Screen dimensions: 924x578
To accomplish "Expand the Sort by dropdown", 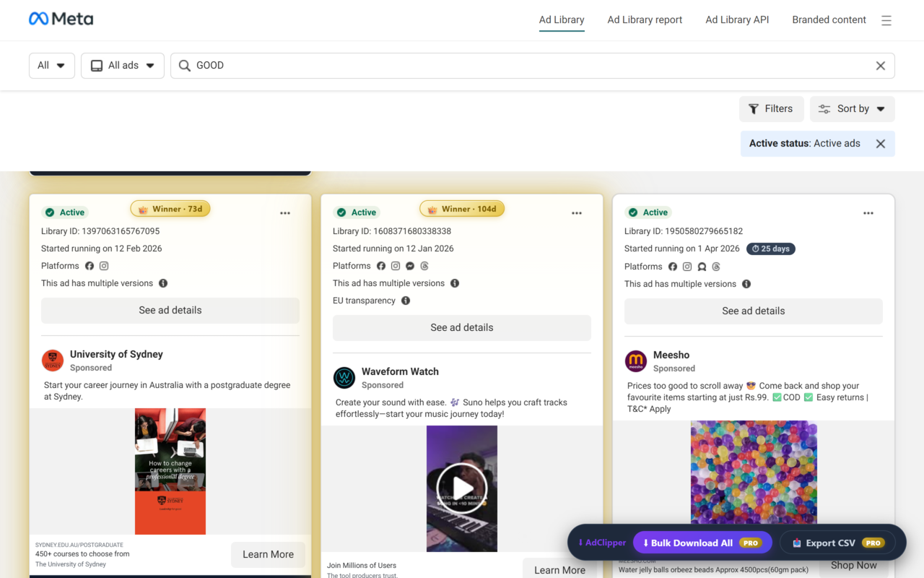I will click(852, 109).
